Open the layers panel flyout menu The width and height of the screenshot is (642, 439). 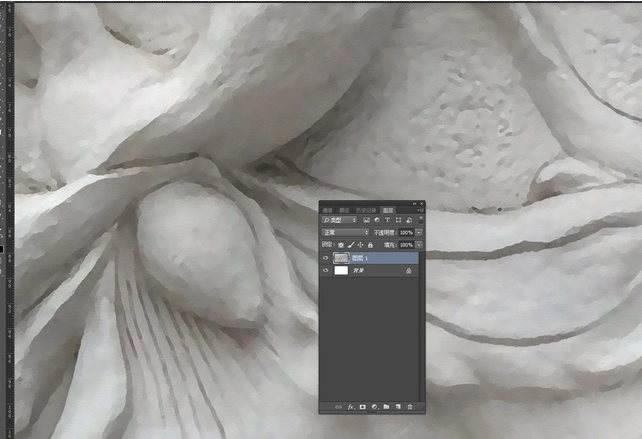pyautogui.click(x=420, y=210)
